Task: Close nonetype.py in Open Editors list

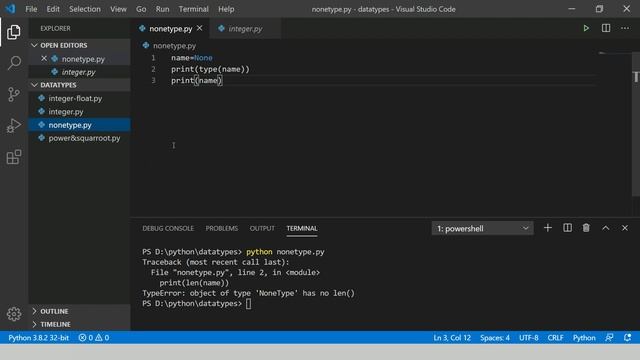Action: [x=44, y=59]
